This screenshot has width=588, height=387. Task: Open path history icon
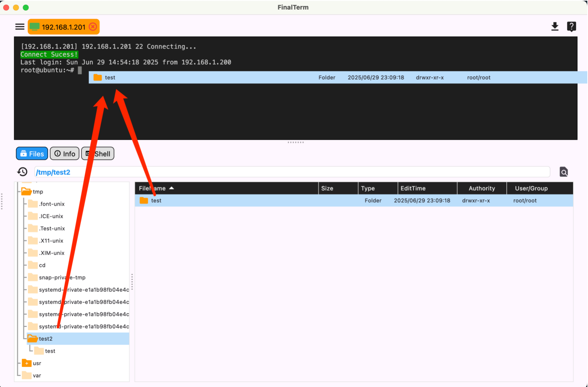click(x=22, y=172)
